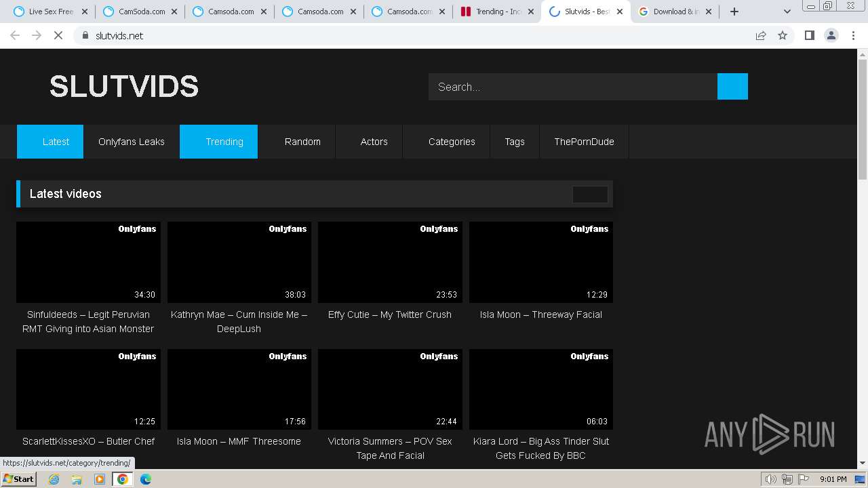Image resolution: width=868 pixels, height=488 pixels.
Task: Click the browser back arrow
Action: coord(15,35)
